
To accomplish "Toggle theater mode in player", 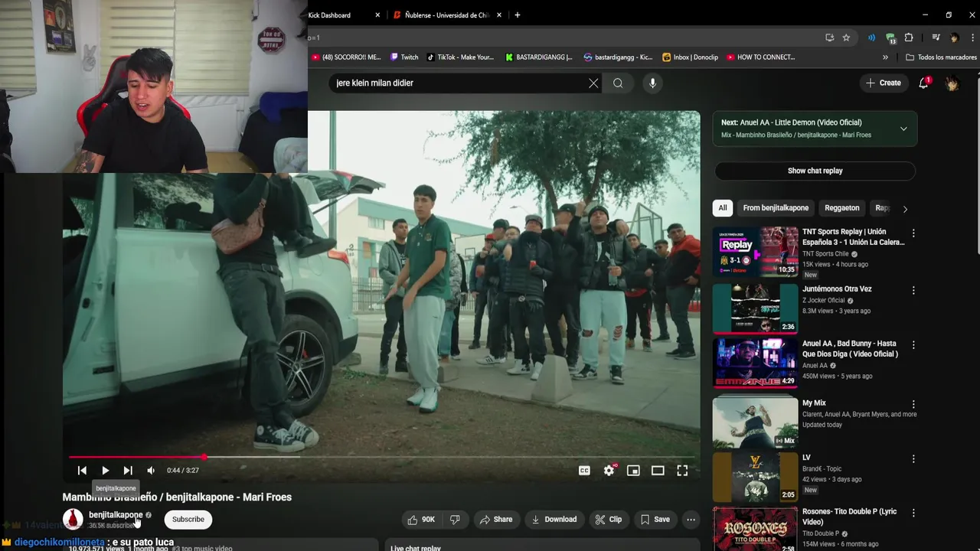I will click(658, 471).
